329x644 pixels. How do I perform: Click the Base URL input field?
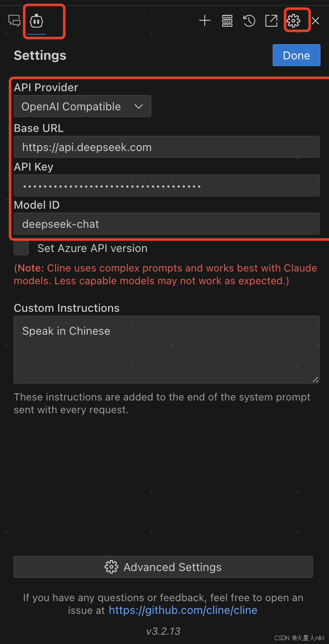(x=166, y=147)
